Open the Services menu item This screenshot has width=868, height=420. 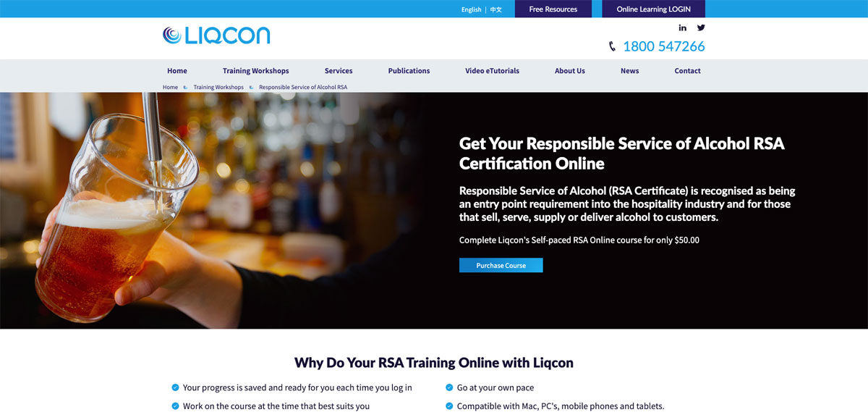point(339,71)
